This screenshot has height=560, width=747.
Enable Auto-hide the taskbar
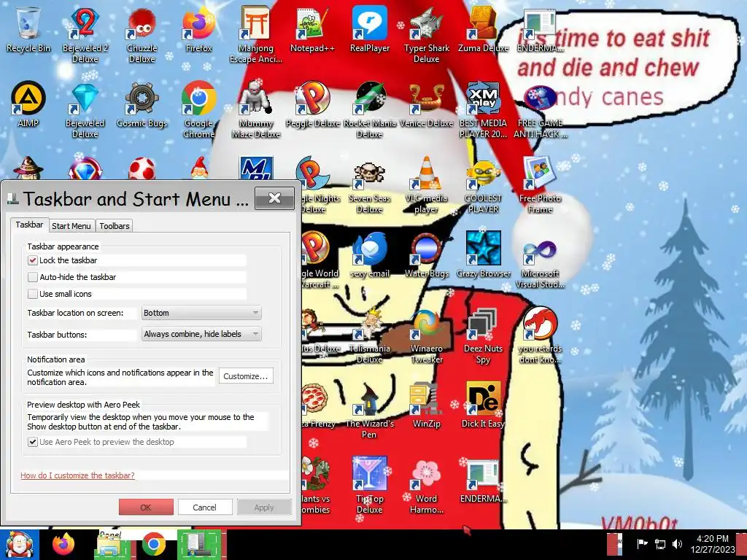pyautogui.click(x=32, y=277)
